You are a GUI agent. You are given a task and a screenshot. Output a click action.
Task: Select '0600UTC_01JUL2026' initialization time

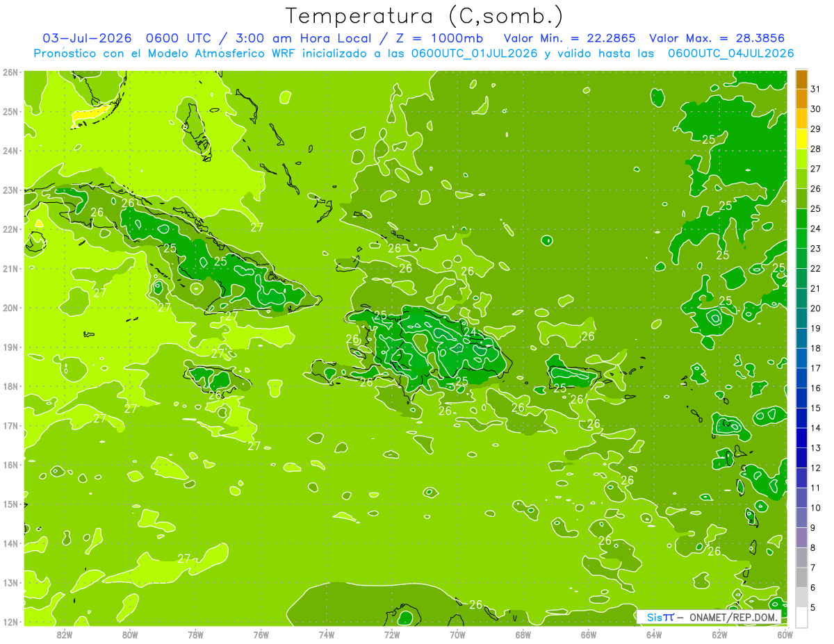click(474, 53)
